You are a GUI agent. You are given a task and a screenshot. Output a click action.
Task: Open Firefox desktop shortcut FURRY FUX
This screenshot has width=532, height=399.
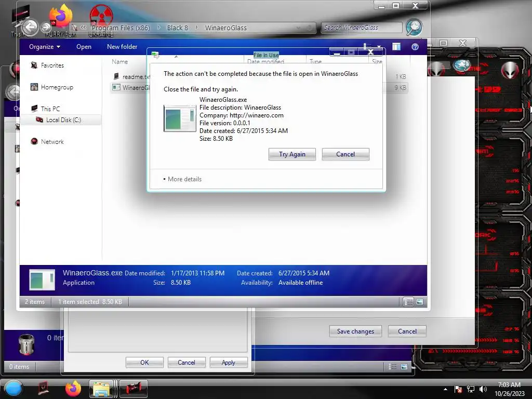[x=61, y=20]
